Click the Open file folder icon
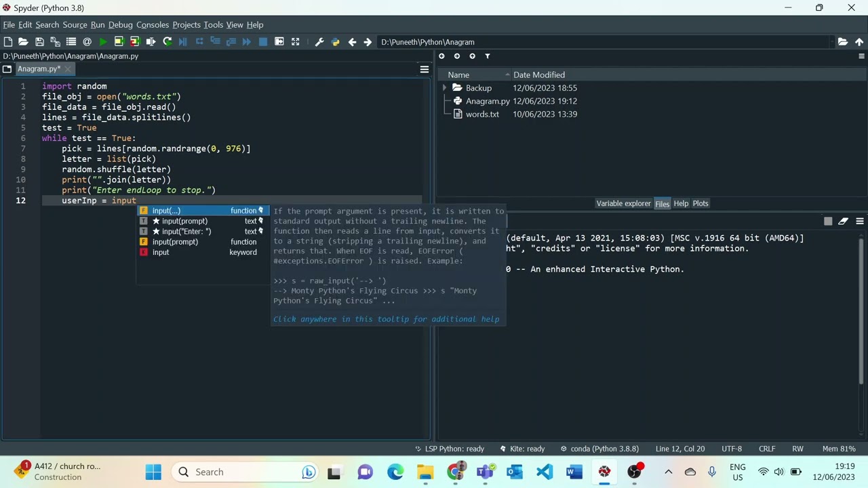Image resolution: width=868 pixels, height=488 pixels. [23, 42]
